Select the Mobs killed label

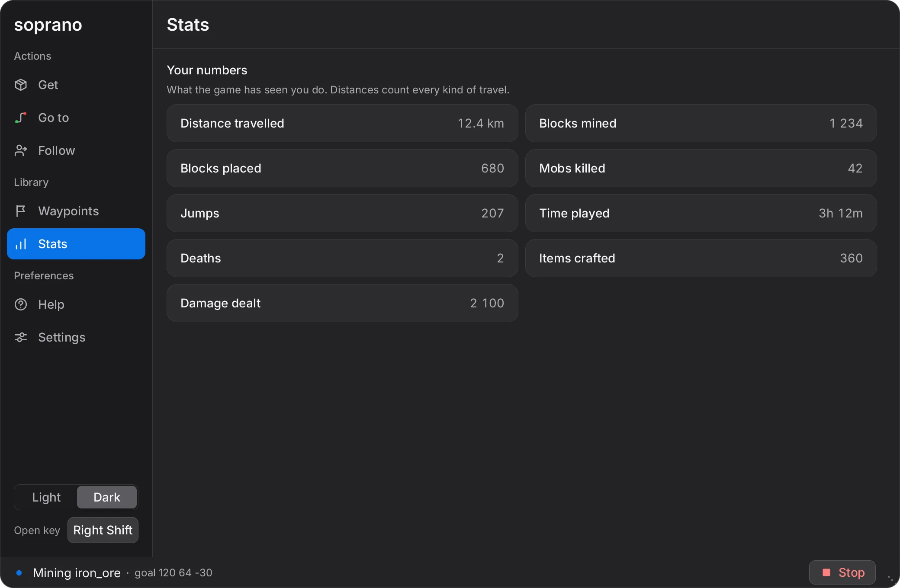pos(572,168)
